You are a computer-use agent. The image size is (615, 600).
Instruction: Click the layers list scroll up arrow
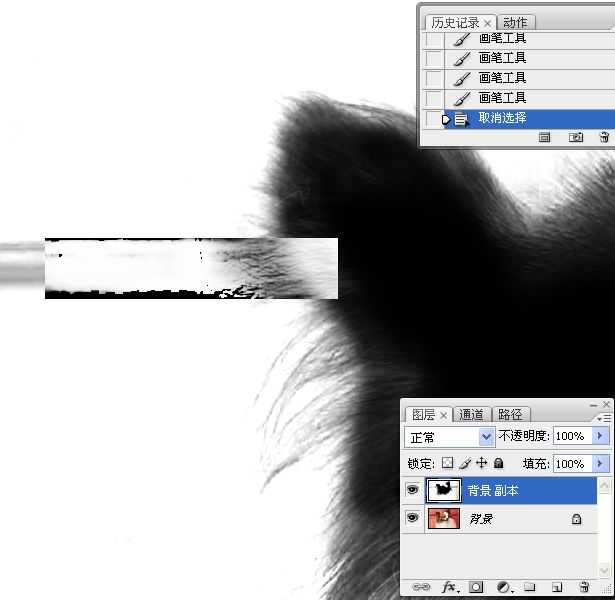pyautogui.click(x=604, y=485)
